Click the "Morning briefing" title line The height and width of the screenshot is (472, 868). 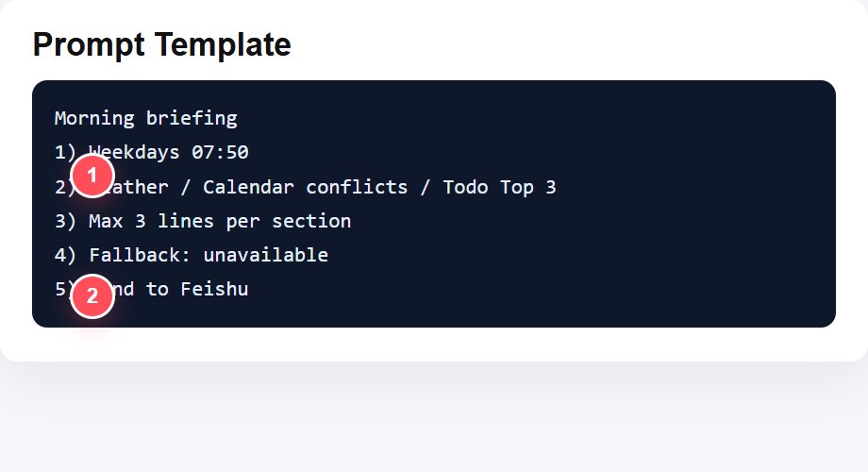[x=145, y=119]
